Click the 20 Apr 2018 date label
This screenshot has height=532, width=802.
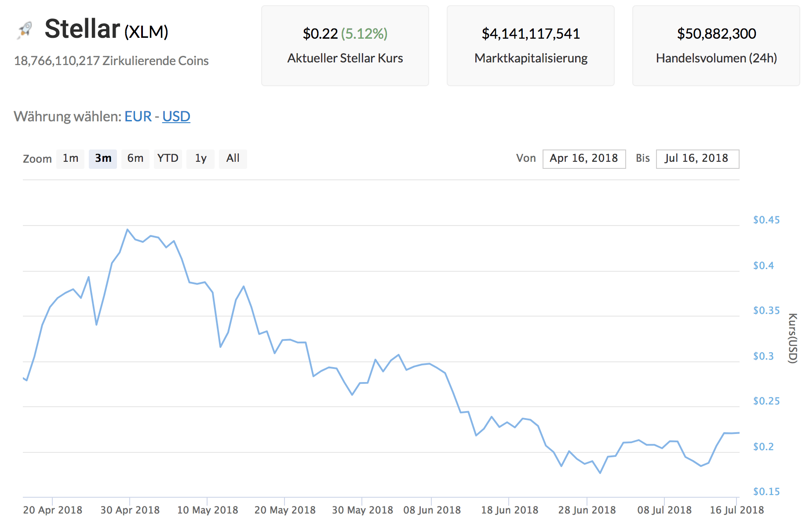53,510
